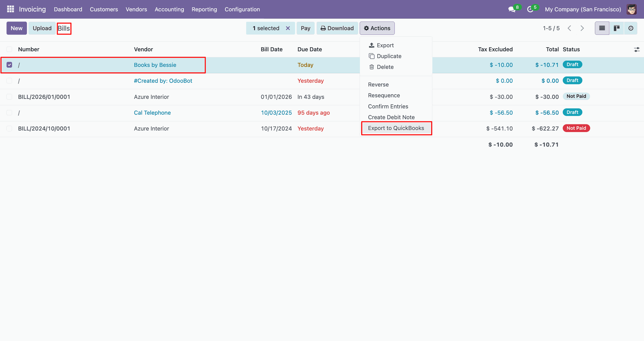Open the activities clock icon
Screen dimensions: 644x341
click(x=530, y=9)
